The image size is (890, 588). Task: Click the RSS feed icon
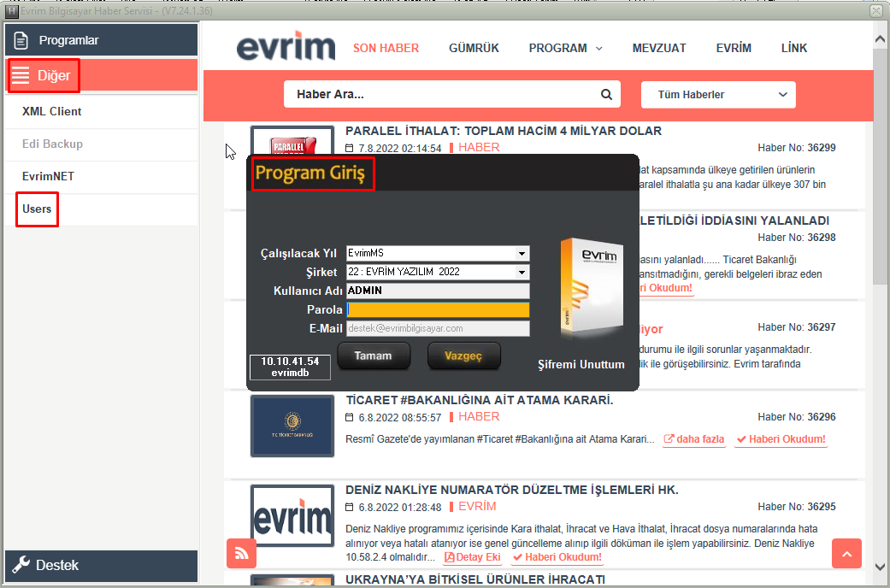click(241, 553)
